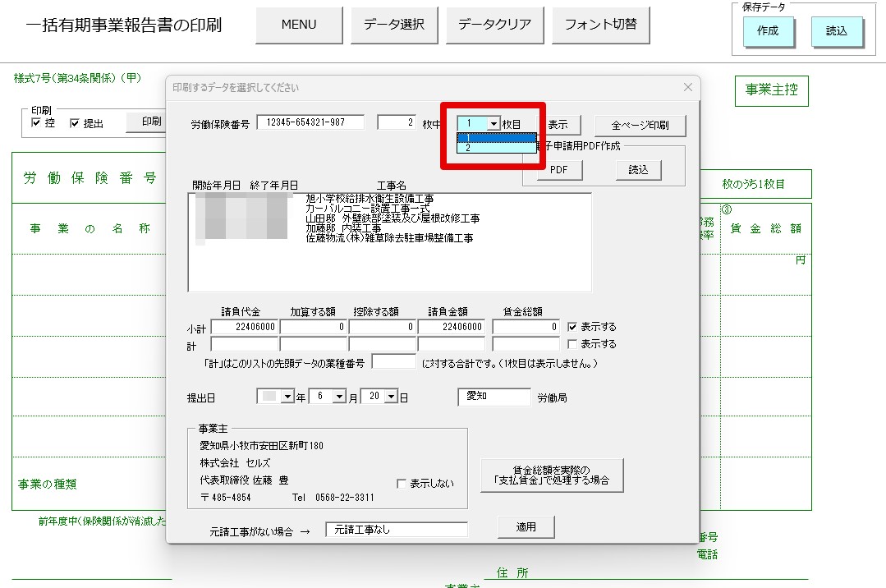The image size is (886, 588).
Task: Click the 業種番号 input field
Action: pyautogui.click(x=394, y=362)
